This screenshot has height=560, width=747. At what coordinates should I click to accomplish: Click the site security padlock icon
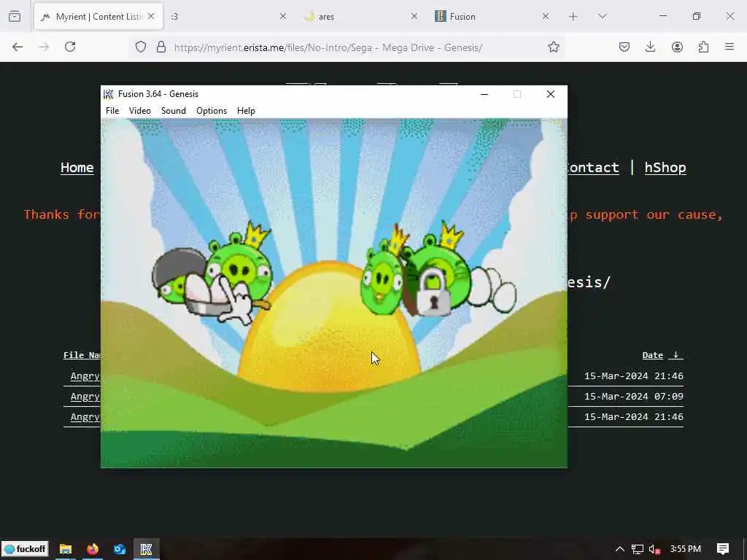point(161,47)
